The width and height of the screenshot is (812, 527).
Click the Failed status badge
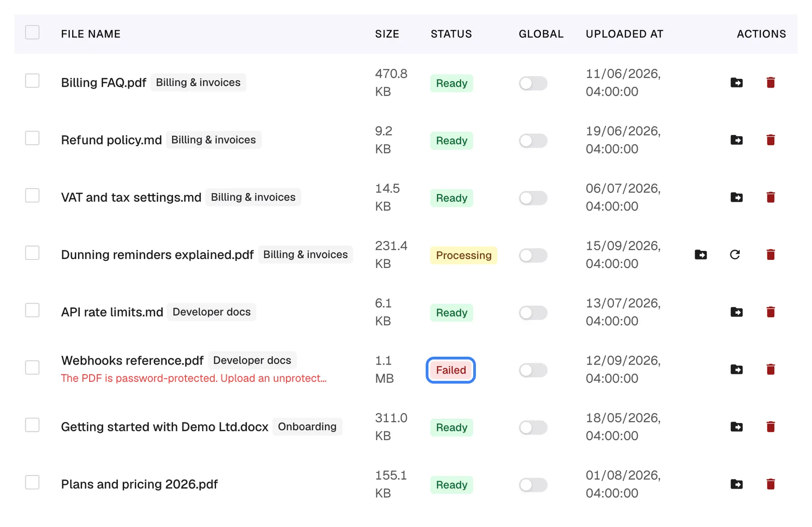click(451, 370)
